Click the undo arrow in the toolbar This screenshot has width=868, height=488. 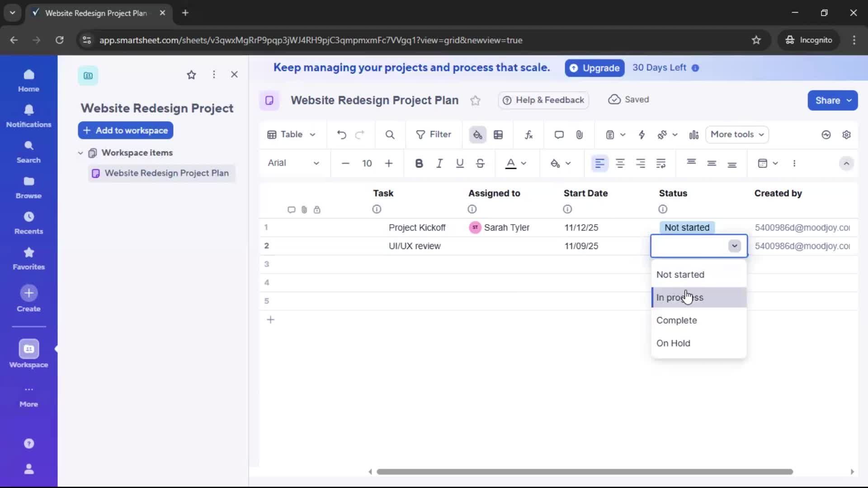pyautogui.click(x=341, y=134)
